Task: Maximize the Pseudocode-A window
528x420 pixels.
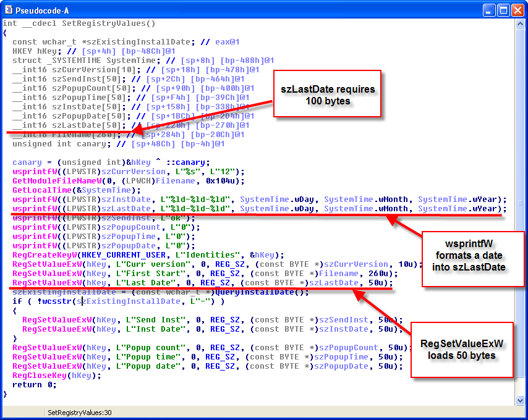Action: (x=503, y=10)
